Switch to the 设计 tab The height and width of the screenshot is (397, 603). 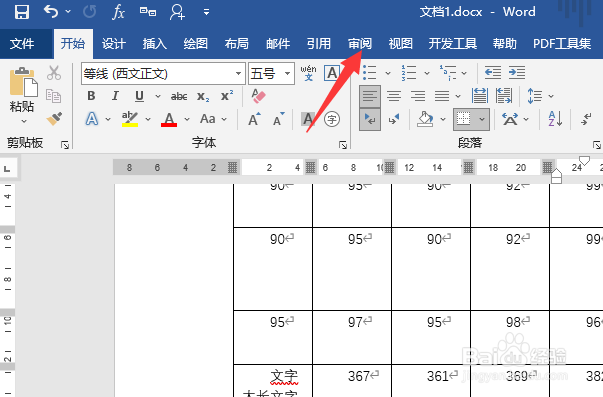113,44
